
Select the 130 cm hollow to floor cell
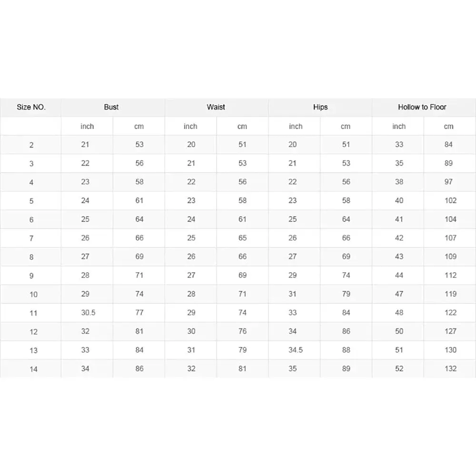(450, 350)
